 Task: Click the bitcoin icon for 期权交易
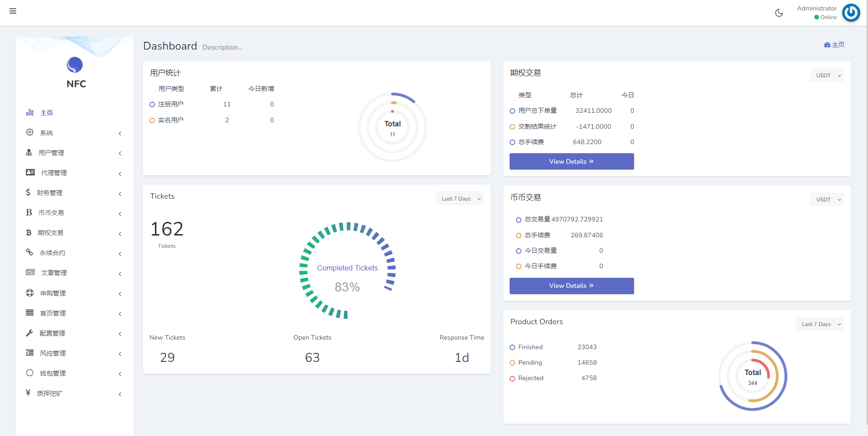(29, 233)
